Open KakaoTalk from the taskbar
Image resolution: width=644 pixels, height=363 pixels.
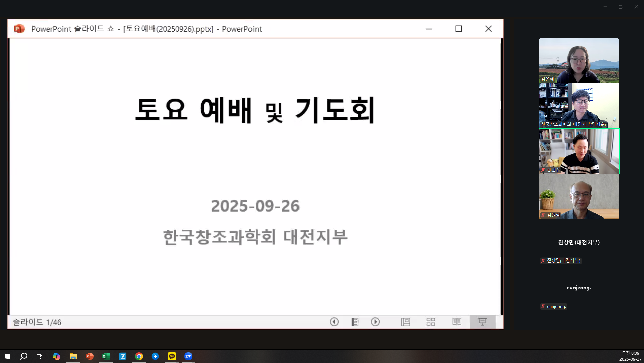tap(172, 356)
